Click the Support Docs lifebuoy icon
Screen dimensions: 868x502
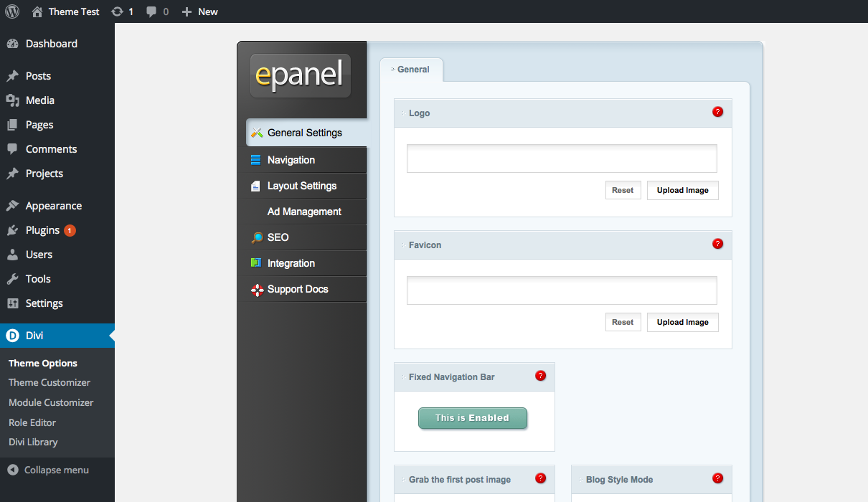click(x=257, y=290)
